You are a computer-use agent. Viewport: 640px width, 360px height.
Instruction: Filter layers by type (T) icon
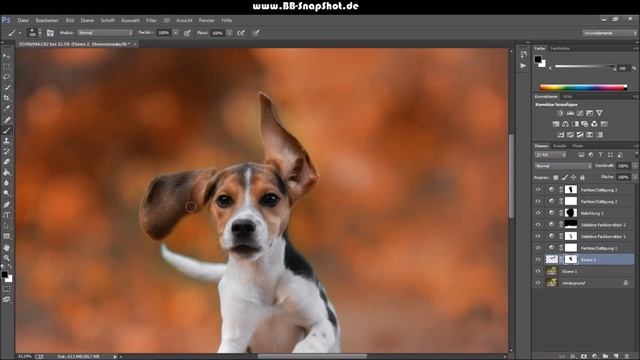point(600,155)
